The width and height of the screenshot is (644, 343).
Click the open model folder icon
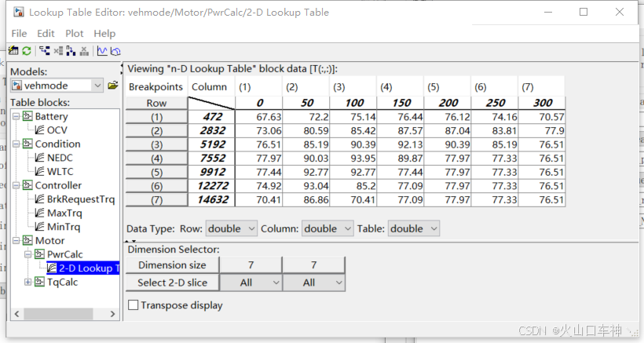click(x=113, y=86)
